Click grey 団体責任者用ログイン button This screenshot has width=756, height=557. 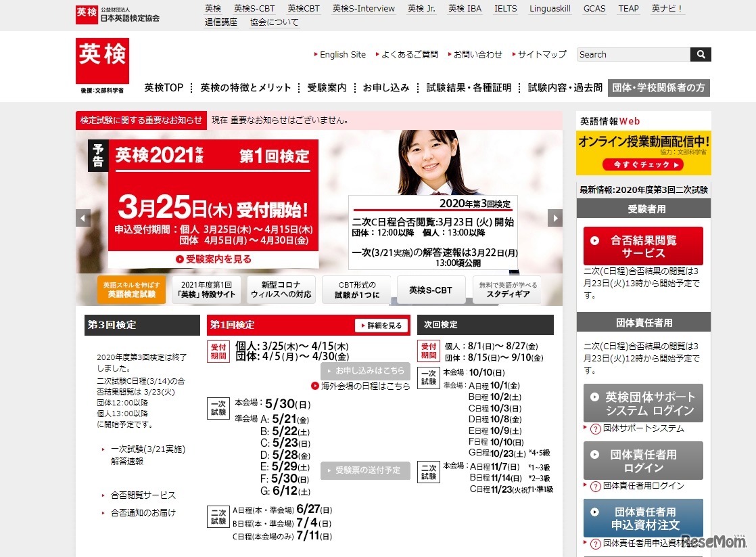(x=643, y=460)
